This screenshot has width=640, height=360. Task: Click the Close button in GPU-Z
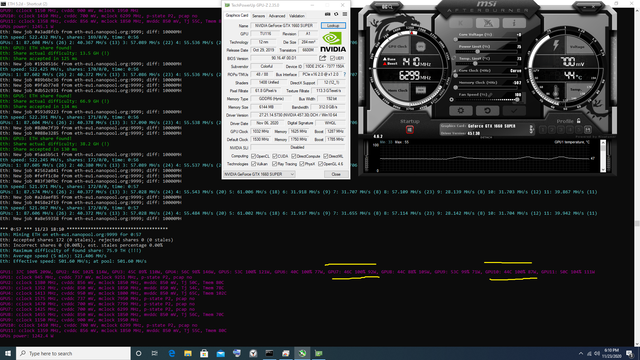[336, 174]
